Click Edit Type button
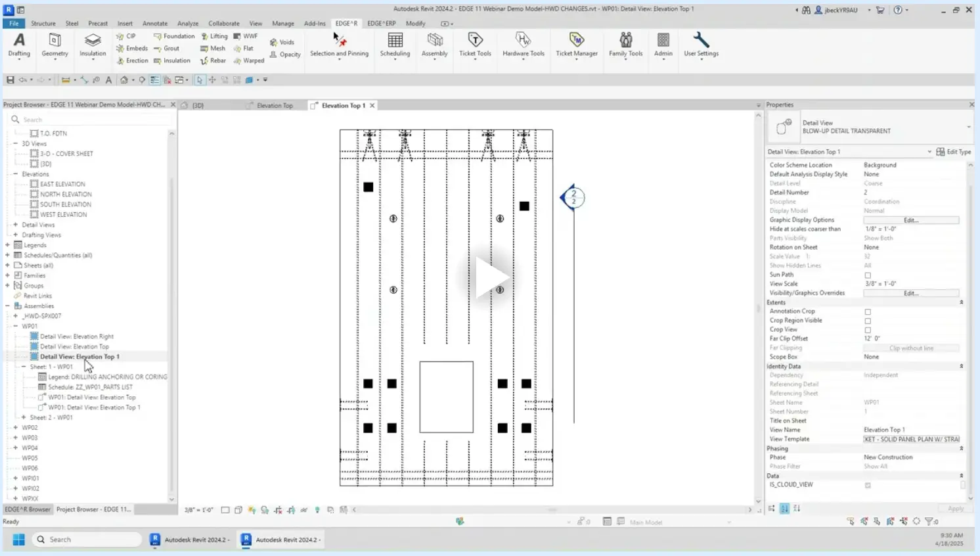This screenshot has width=980, height=556. pos(954,152)
